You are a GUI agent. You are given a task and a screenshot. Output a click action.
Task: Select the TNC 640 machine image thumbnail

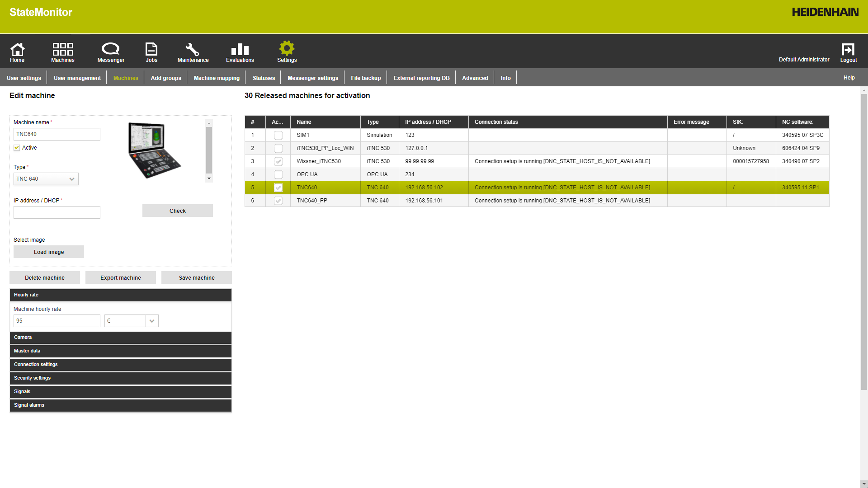point(155,150)
